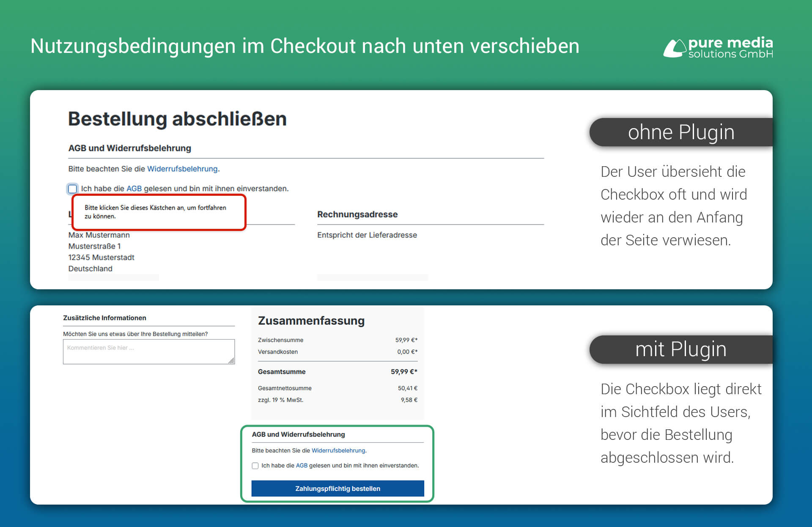Click Entspricht der Lieferadresse under Rechnungsadresse

pyautogui.click(x=367, y=235)
